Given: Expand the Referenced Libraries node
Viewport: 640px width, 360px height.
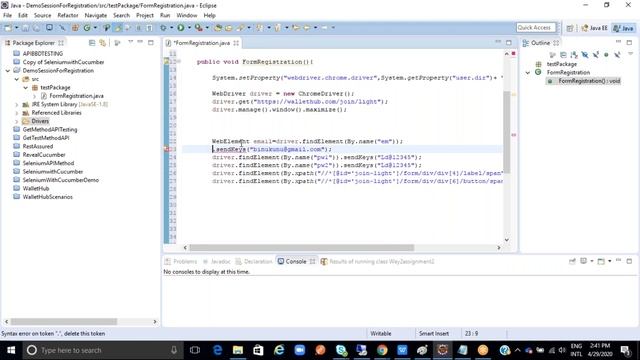Looking at the screenshot, I should point(17,113).
